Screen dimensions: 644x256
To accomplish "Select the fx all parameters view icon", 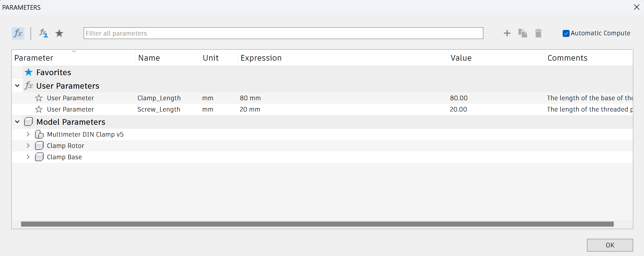I will pos(18,33).
